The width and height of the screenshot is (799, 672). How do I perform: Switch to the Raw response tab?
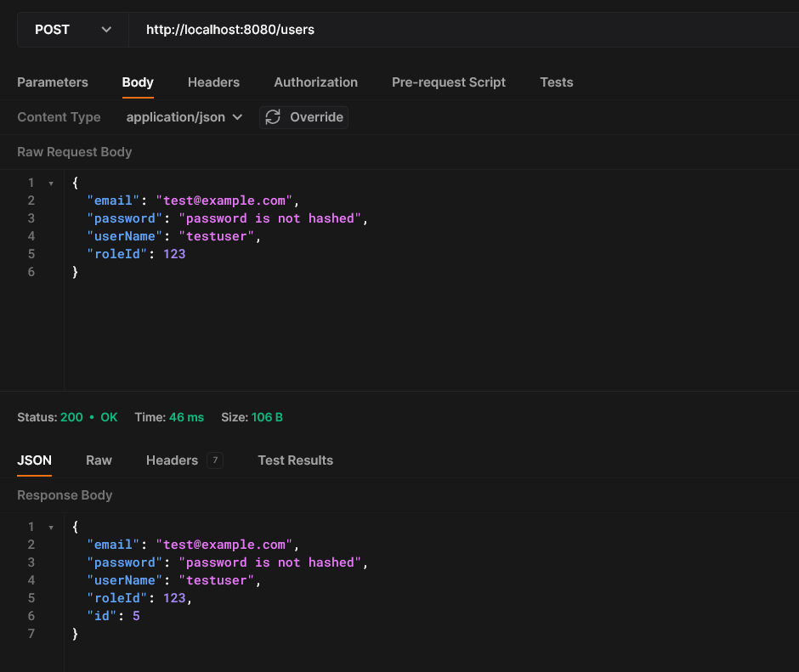click(99, 460)
